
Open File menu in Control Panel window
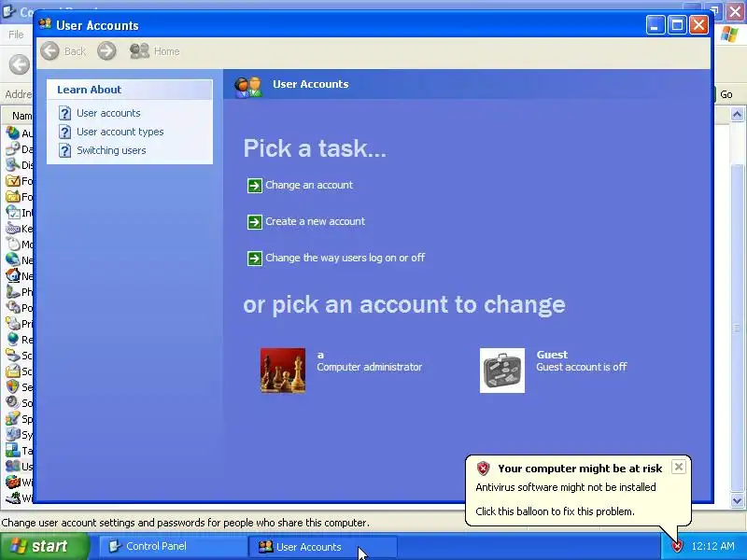click(16, 35)
